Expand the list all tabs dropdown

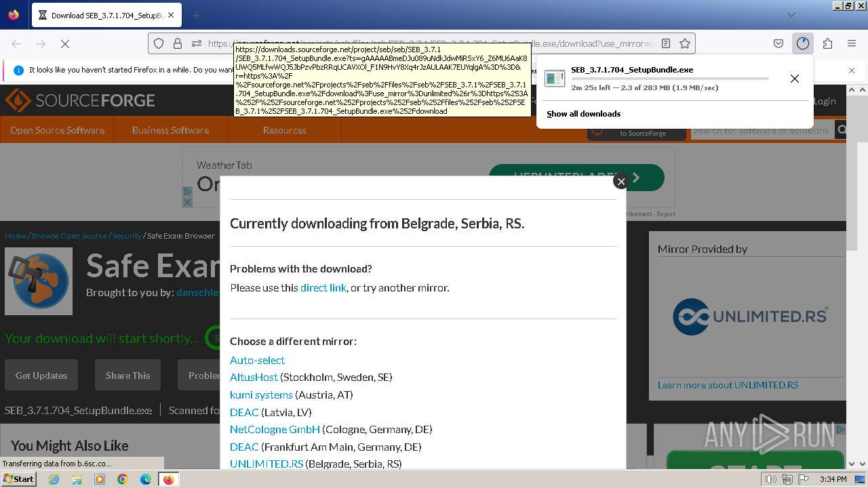tap(791, 15)
